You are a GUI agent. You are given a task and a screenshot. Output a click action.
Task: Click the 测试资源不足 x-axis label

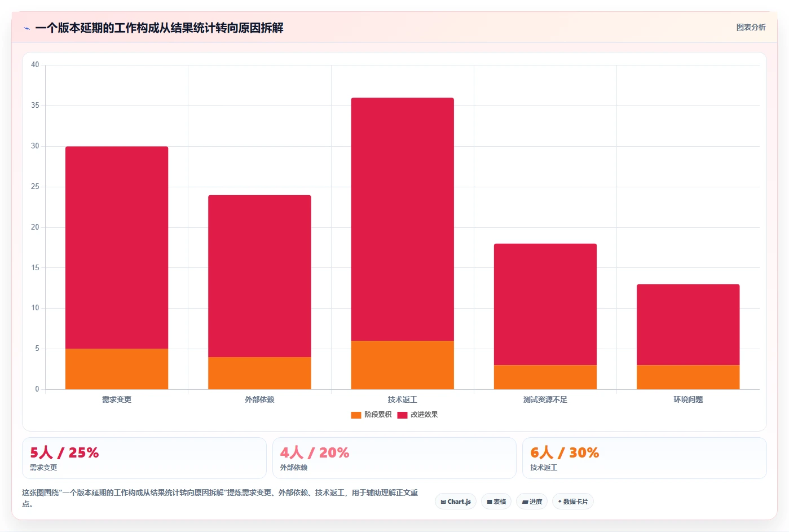point(545,399)
